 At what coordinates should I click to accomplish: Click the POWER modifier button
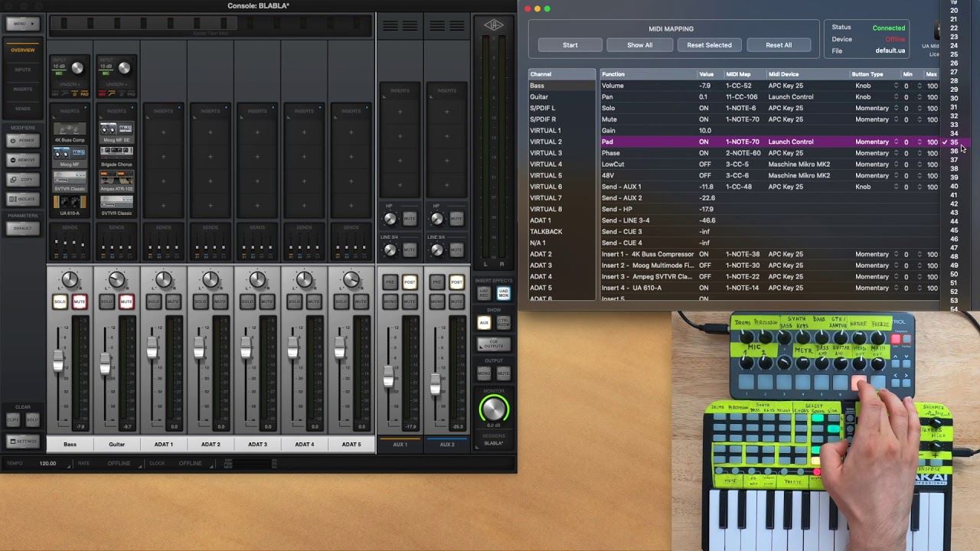[23, 141]
